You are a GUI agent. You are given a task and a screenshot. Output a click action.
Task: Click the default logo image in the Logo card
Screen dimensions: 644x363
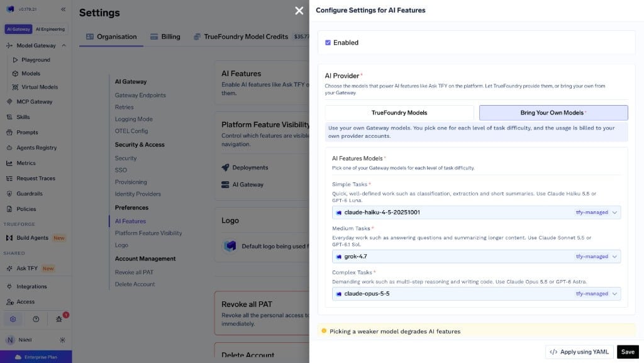[230, 246]
